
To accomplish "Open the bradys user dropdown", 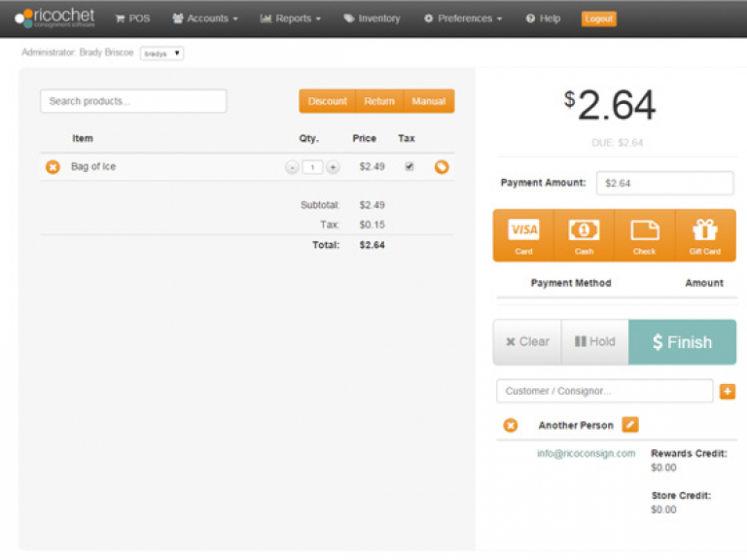I will tap(162, 53).
